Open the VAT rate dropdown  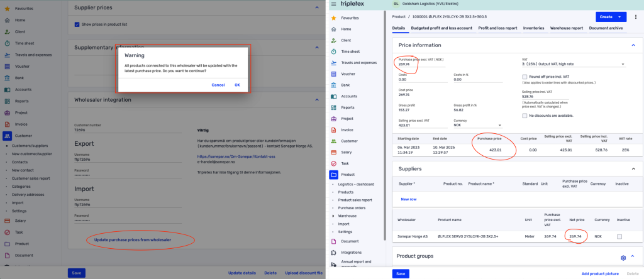click(573, 64)
